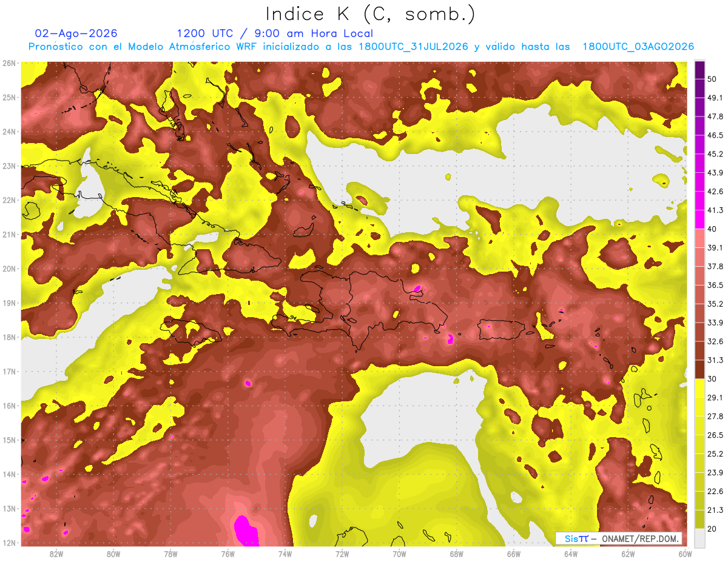Click colorbar label "23.9"
The image size is (728, 562).
[715, 472]
